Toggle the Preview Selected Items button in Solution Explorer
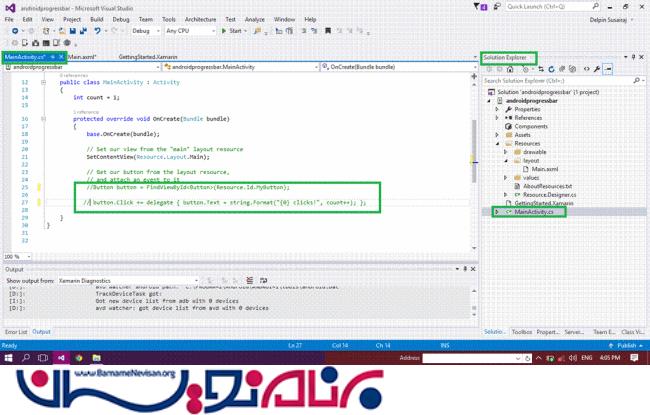Viewport: 650px width, 415px height. pyautogui.click(x=607, y=69)
